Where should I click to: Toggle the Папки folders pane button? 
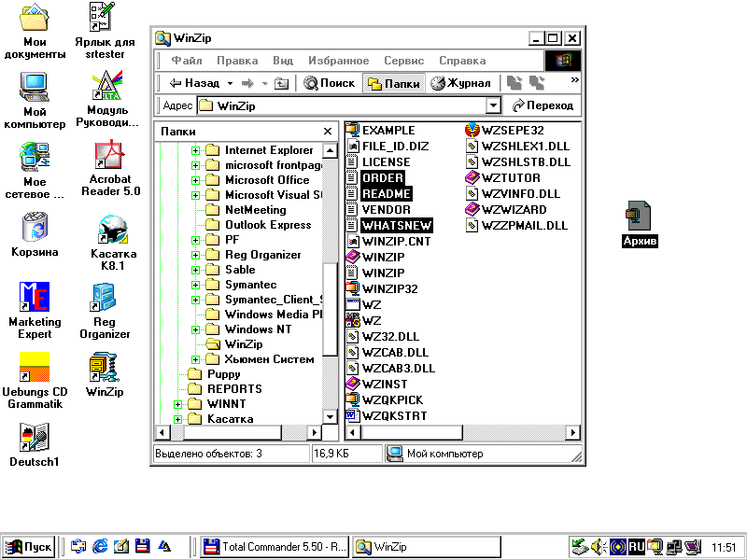[x=393, y=83]
